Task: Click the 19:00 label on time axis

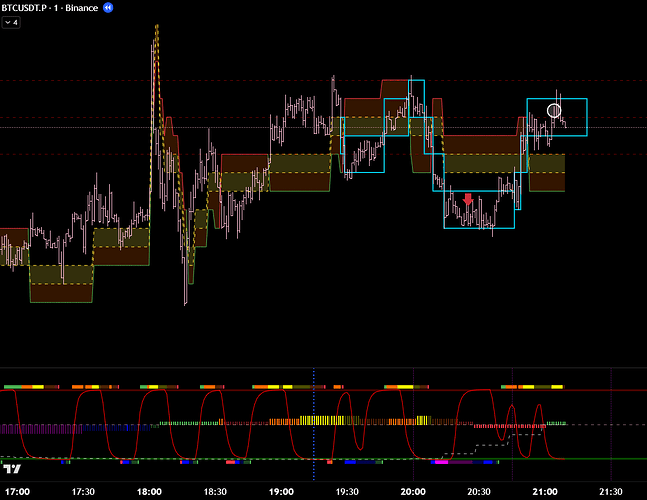Action: 281,491
